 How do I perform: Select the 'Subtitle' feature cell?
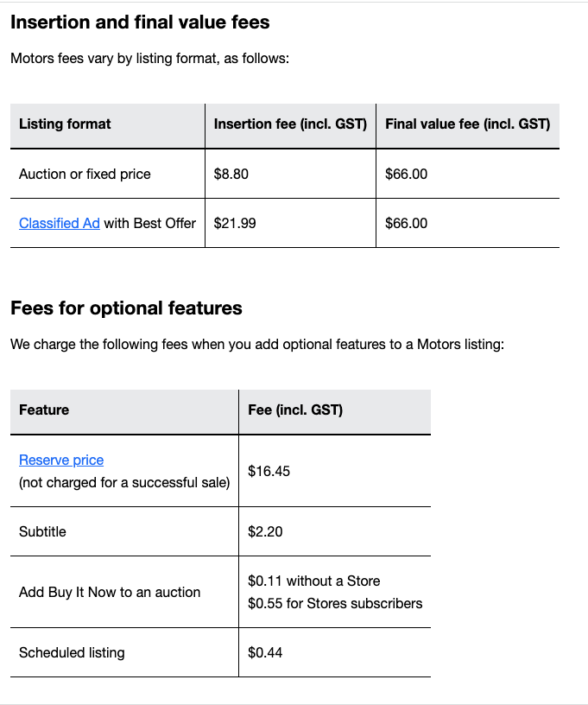(42, 531)
